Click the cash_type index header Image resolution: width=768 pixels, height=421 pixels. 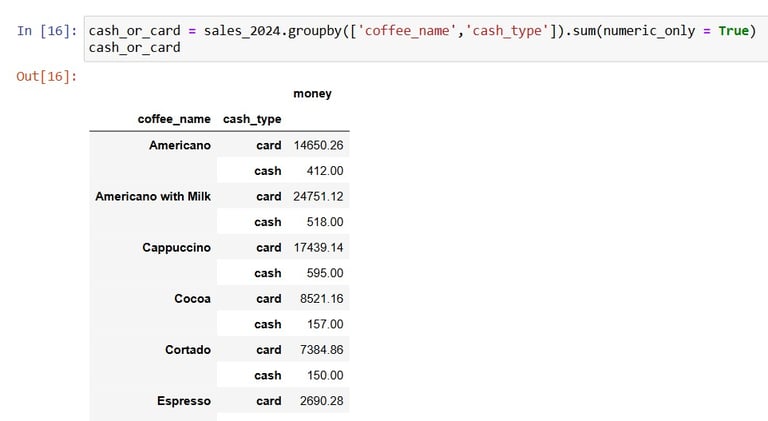pyautogui.click(x=252, y=119)
